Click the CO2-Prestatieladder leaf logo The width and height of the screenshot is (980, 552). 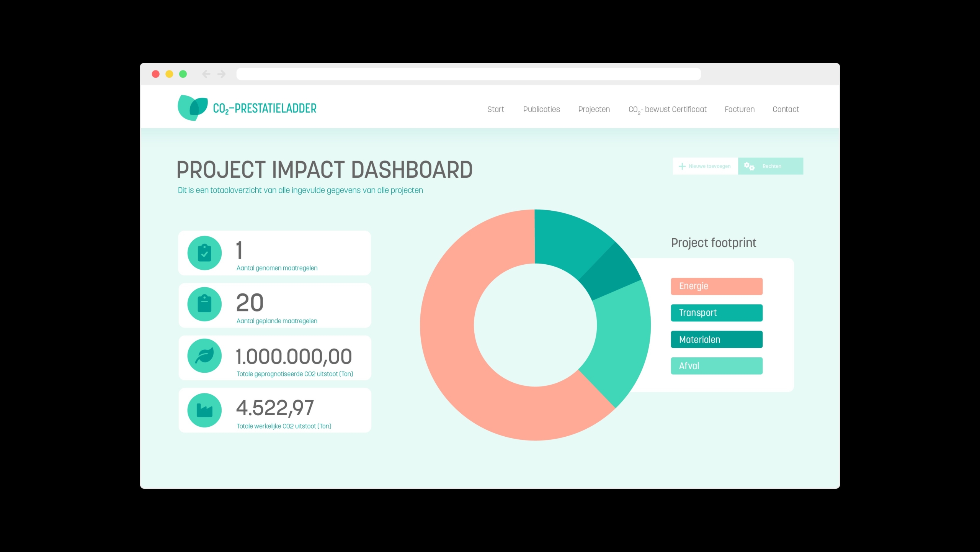point(193,108)
